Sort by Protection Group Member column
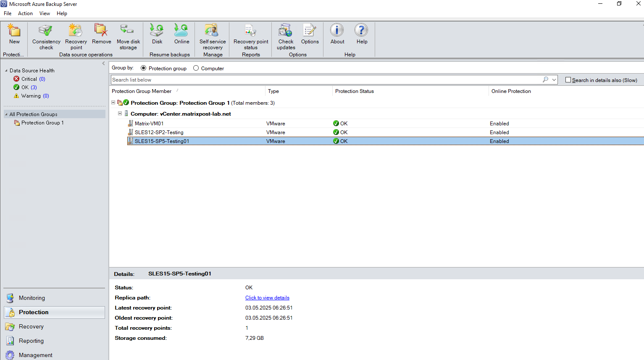 [x=187, y=91]
